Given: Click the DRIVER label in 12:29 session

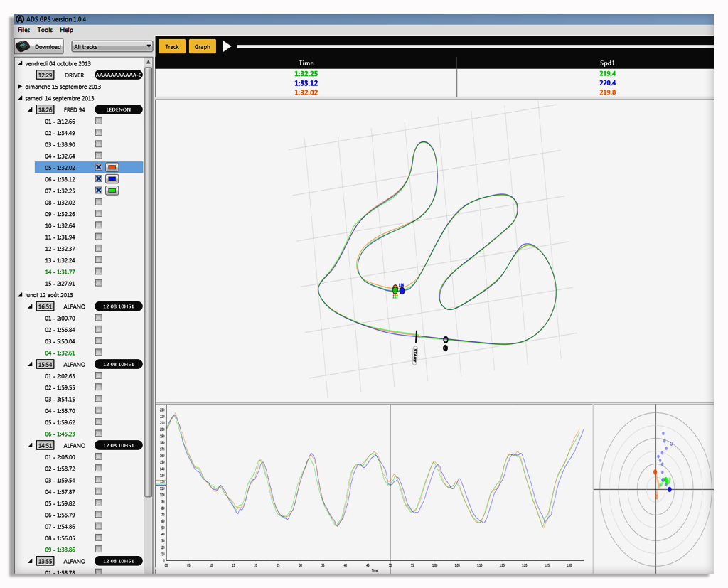Looking at the screenshot, I should (74, 75).
